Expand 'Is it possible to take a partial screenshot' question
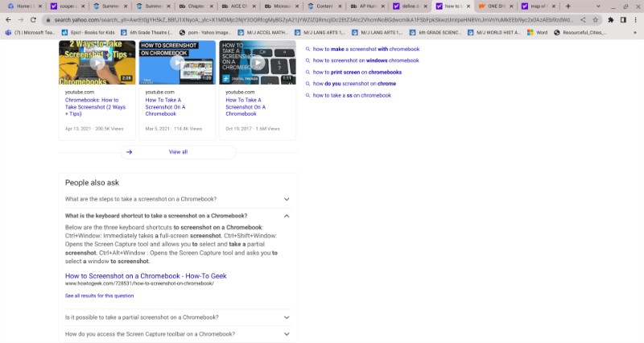Screen dimensions: 644x343 (286, 317)
